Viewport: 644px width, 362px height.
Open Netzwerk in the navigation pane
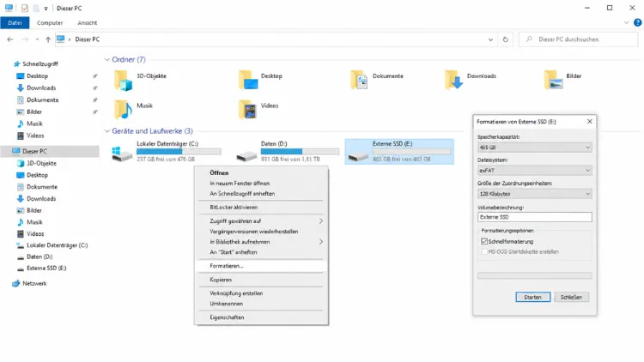click(x=29, y=283)
